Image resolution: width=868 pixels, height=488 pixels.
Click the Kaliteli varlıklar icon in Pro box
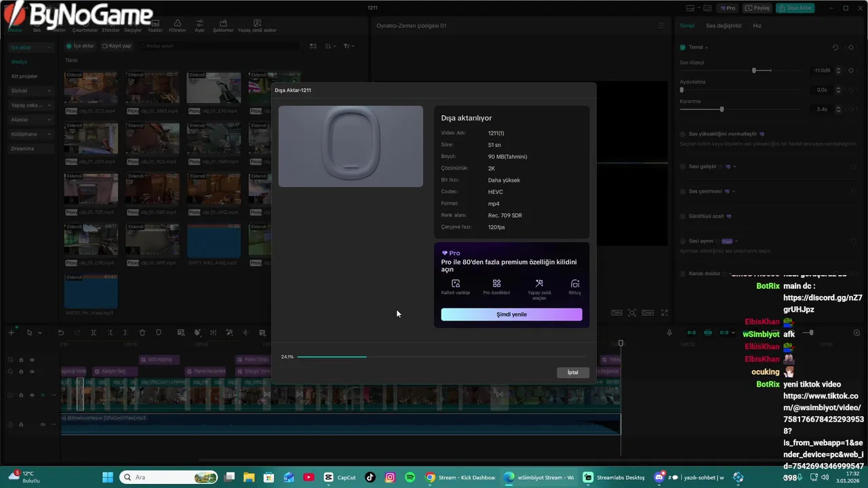pos(456,284)
